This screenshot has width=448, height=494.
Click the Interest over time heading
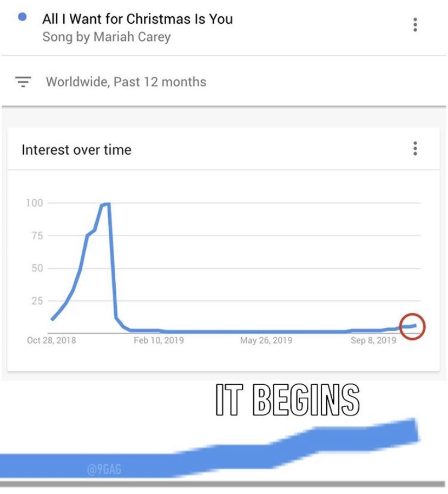coord(76,150)
